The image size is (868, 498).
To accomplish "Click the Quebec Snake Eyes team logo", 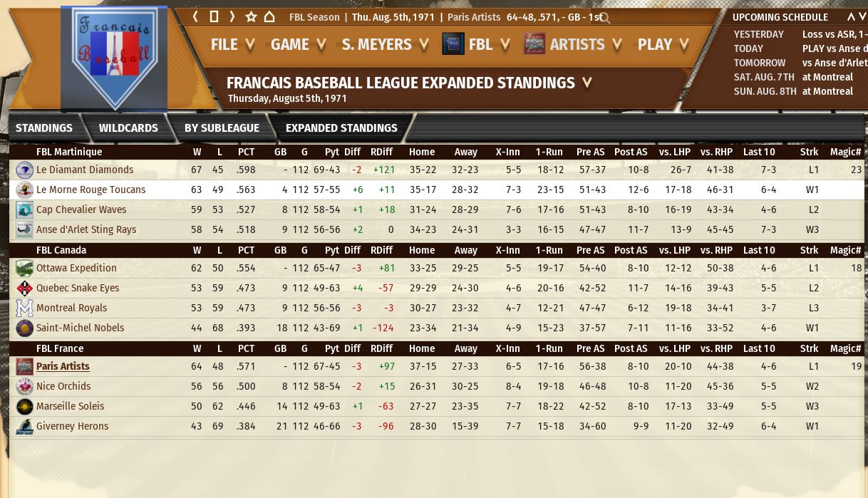I will coord(24,289).
